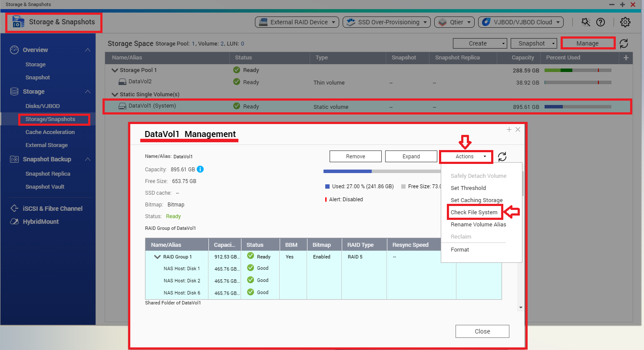Click DataVol1 dialog used space bar
This screenshot has height=350, width=644.
[382, 171]
